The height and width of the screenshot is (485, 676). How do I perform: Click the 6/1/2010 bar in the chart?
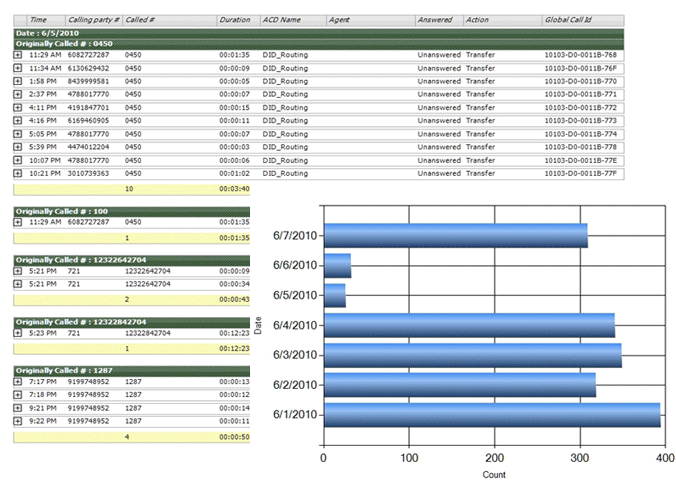[x=491, y=415]
